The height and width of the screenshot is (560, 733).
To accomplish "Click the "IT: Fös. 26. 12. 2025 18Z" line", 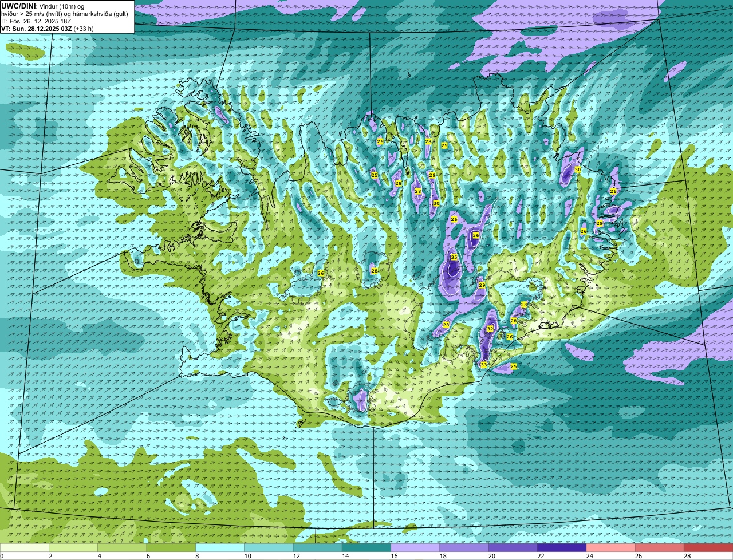I will click(36, 21).
